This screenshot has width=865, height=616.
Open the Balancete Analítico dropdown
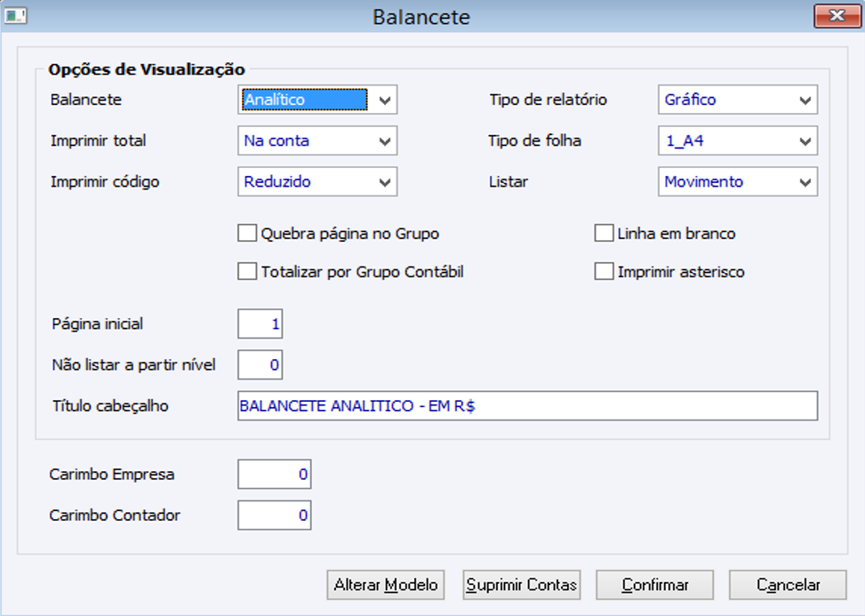pyautogui.click(x=384, y=100)
